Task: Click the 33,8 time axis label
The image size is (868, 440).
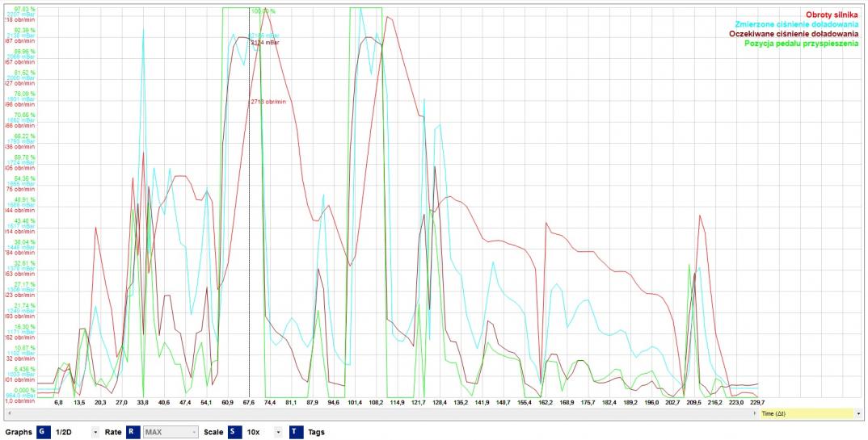Action: point(143,402)
